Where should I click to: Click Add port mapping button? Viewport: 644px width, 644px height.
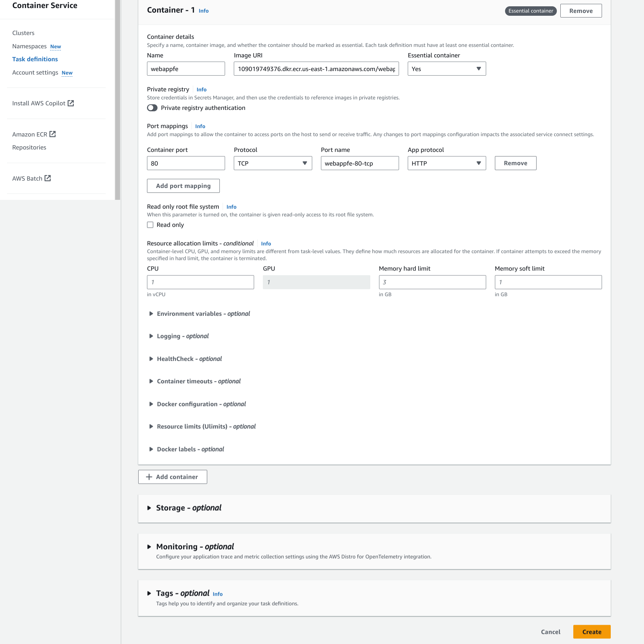[x=183, y=186]
